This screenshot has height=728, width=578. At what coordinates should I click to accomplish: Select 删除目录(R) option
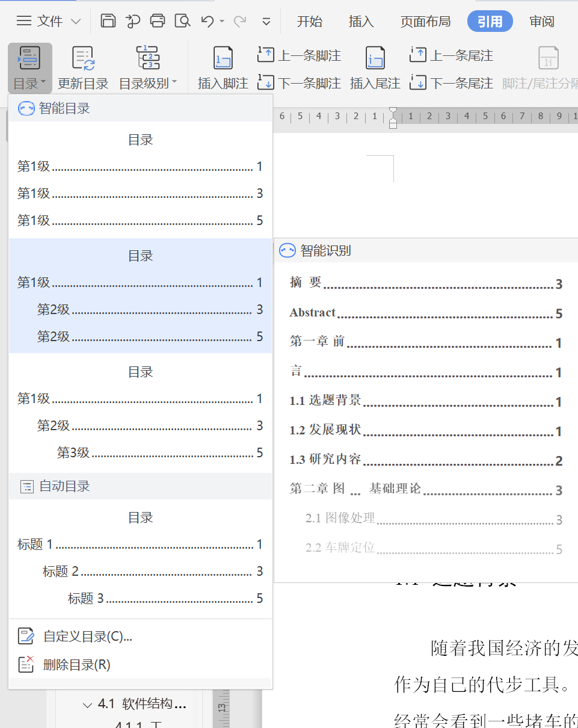click(x=140, y=664)
